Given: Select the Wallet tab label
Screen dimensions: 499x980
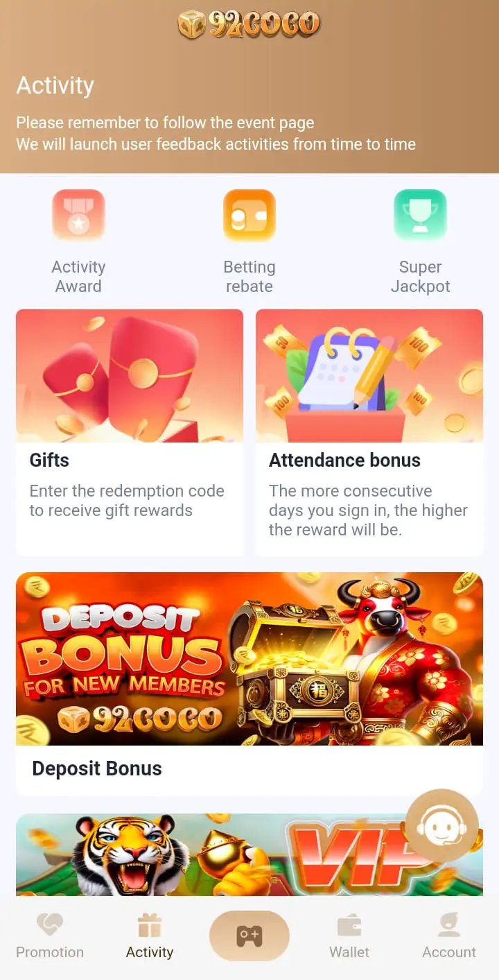Looking at the screenshot, I should point(349,952).
